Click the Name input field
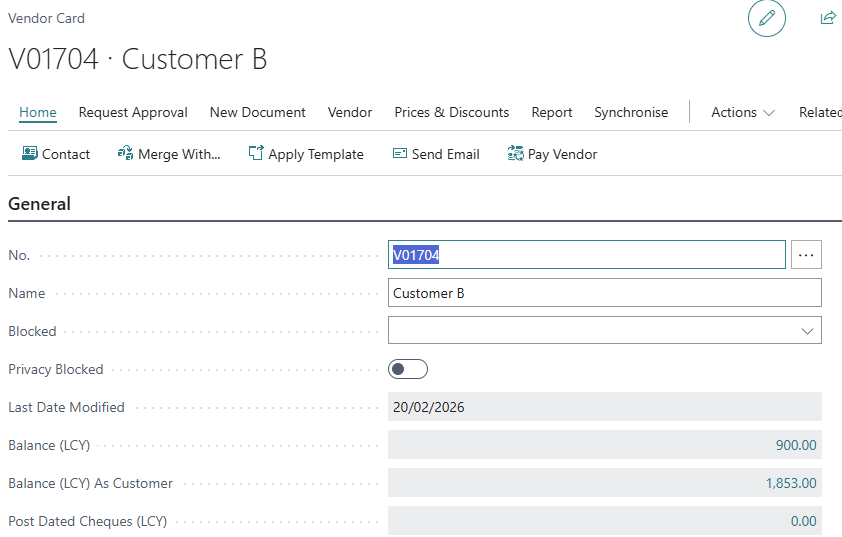Image resolution: width=842 pixels, height=537 pixels. [604, 293]
